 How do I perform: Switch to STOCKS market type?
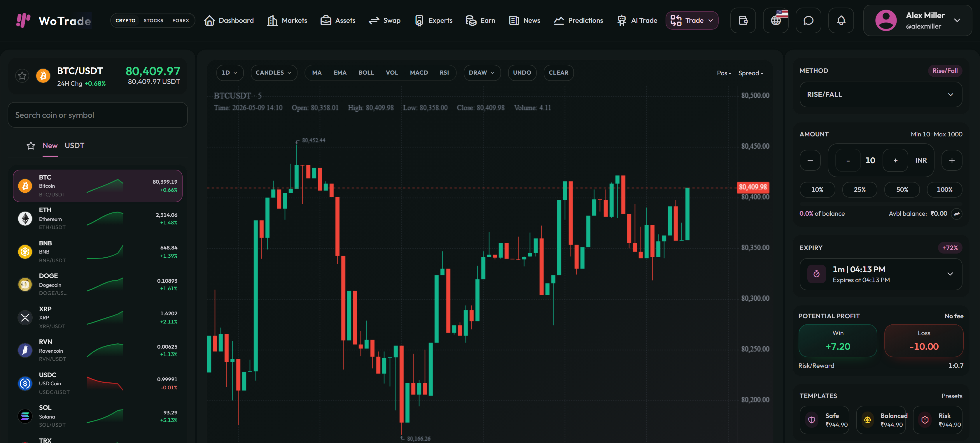[x=153, y=20]
